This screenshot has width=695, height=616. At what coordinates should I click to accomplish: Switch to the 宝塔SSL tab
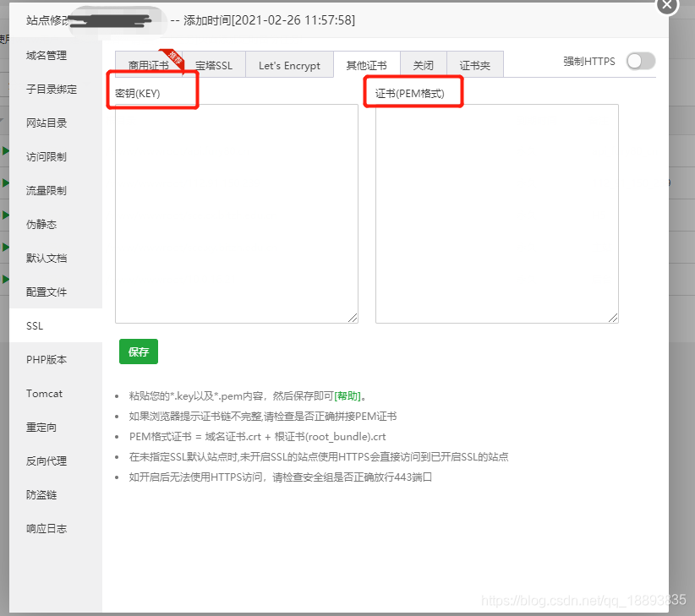[214, 65]
